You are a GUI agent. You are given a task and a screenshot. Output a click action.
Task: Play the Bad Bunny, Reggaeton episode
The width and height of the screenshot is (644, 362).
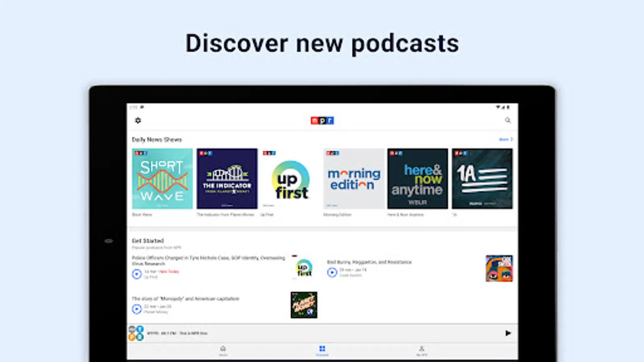point(332,272)
